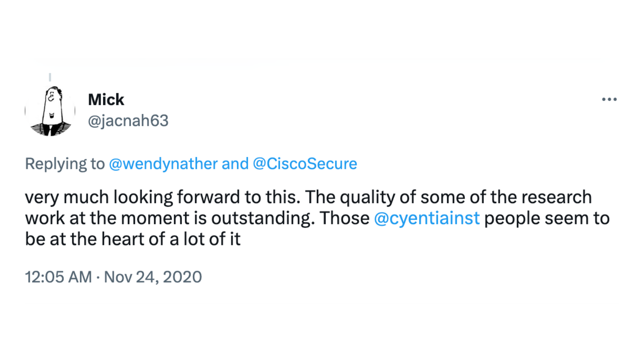Click the 12:05 AM timestamp
This screenshot has width=644, height=362.
pyautogui.click(x=58, y=277)
